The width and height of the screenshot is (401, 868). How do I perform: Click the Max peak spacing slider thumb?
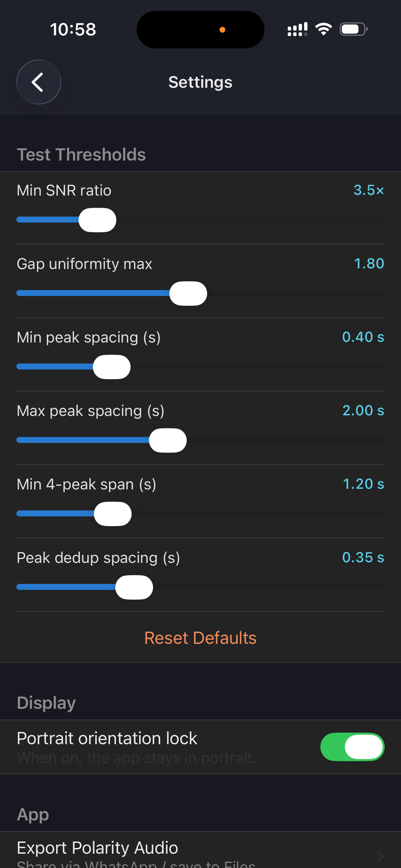[x=168, y=440]
